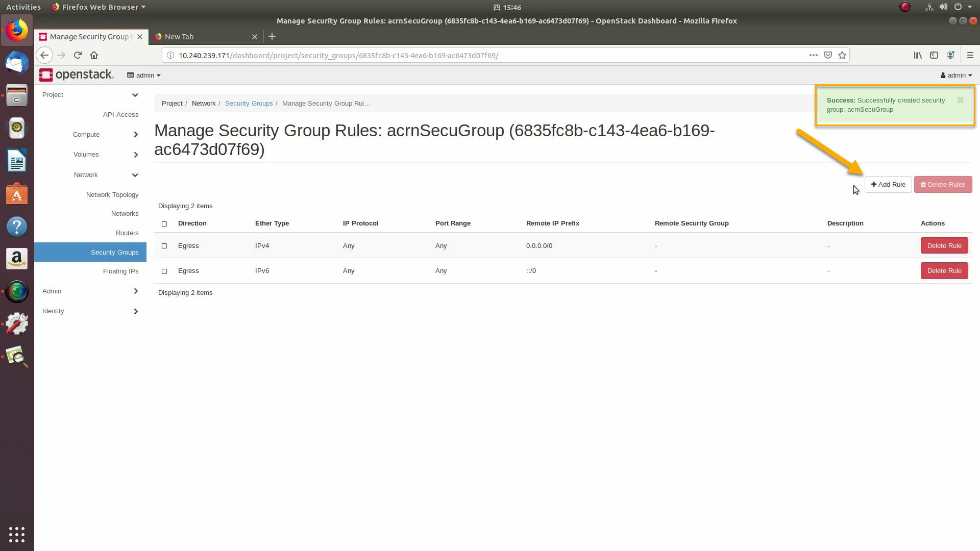Click the OpenStack logo icon
This screenshot has height=551, width=980.
pos(46,75)
